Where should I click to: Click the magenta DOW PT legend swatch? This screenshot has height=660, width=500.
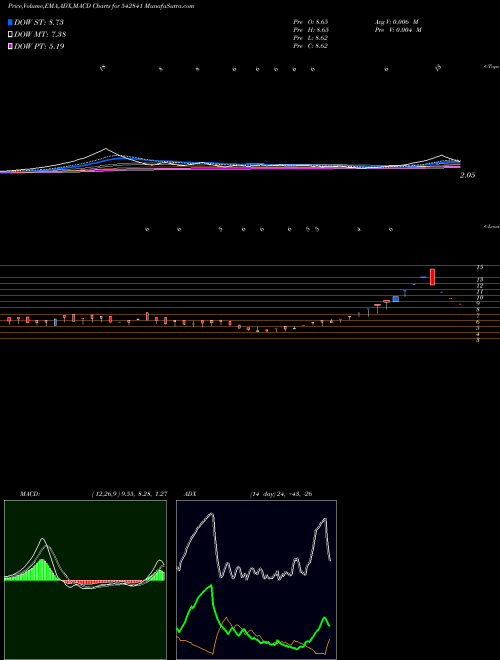[11, 47]
